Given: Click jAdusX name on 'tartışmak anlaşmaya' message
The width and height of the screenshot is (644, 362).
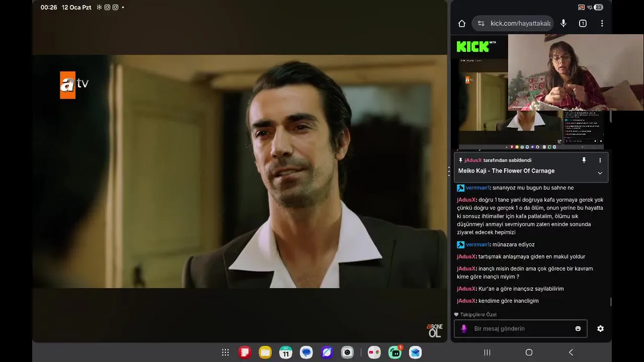Looking at the screenshot, I should [x=466, y=256].
